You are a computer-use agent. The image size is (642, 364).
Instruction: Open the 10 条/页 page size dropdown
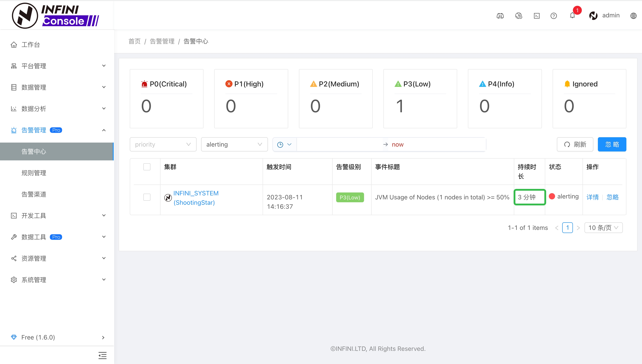603,227
